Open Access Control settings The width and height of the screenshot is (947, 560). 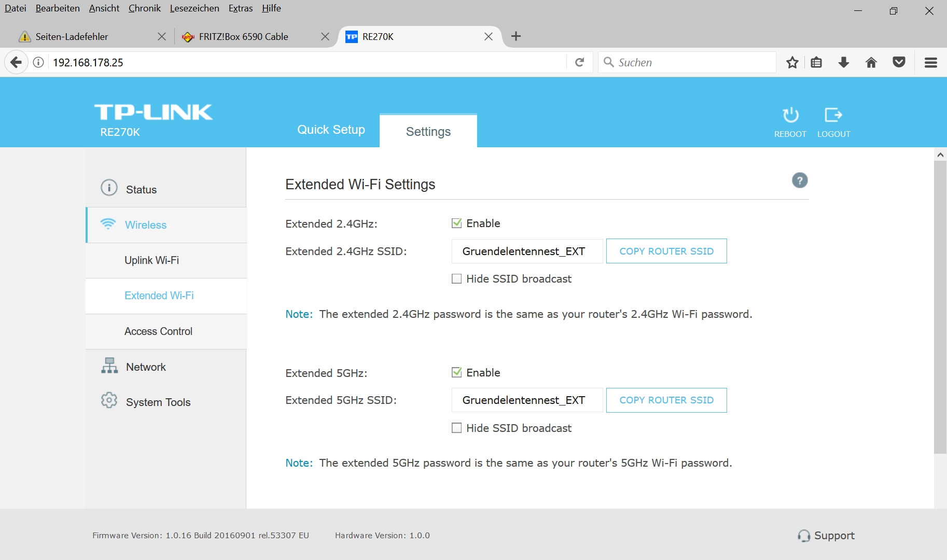click(x=166, y=331)
